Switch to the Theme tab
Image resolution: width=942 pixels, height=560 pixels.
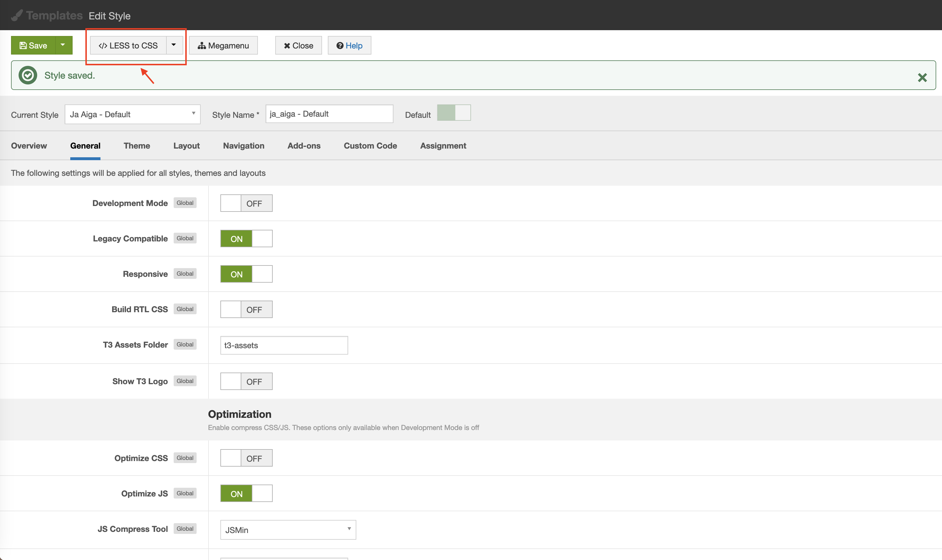137,146
